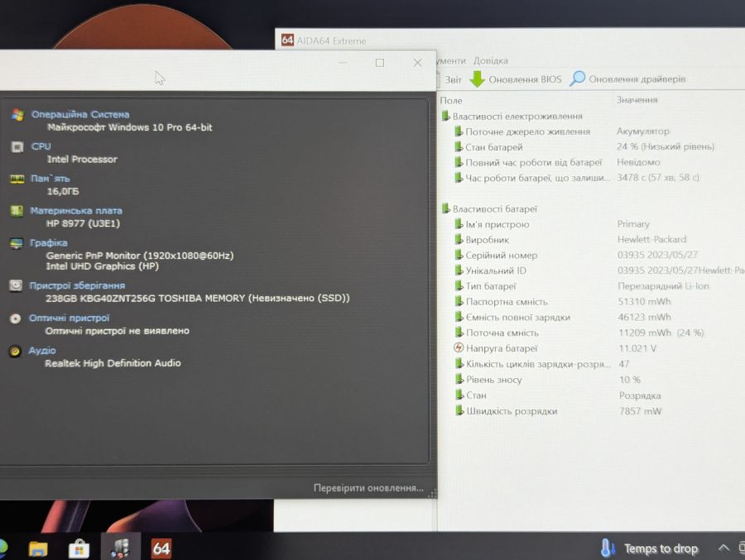Image resolution: width=745 pixels, height=560 pixels.
Task: Click the Звіт toolbar button in AIDA64
Action: pyautogui.click(x=453, y=79)
